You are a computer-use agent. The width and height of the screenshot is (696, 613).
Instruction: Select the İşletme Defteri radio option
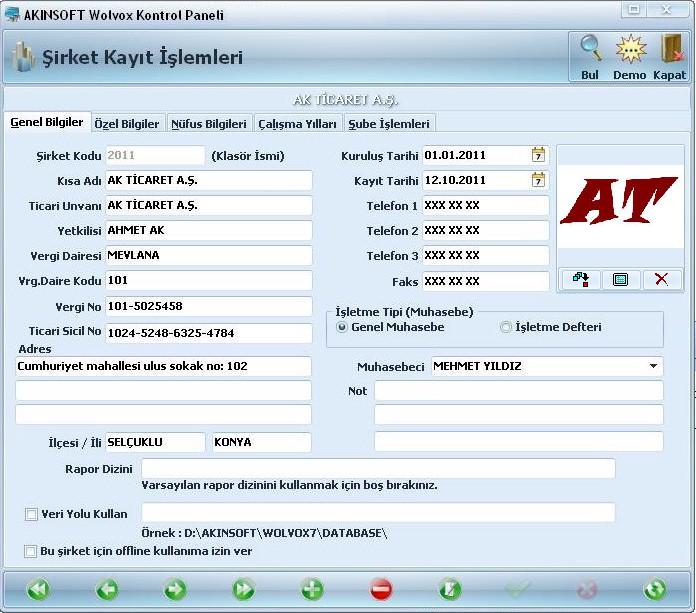point(505,327)
